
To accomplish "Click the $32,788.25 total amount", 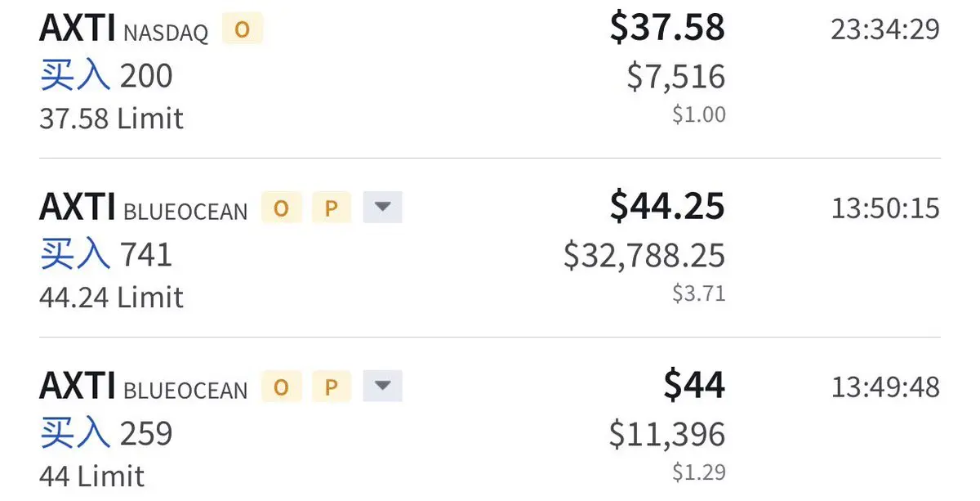I will [644, 256].
